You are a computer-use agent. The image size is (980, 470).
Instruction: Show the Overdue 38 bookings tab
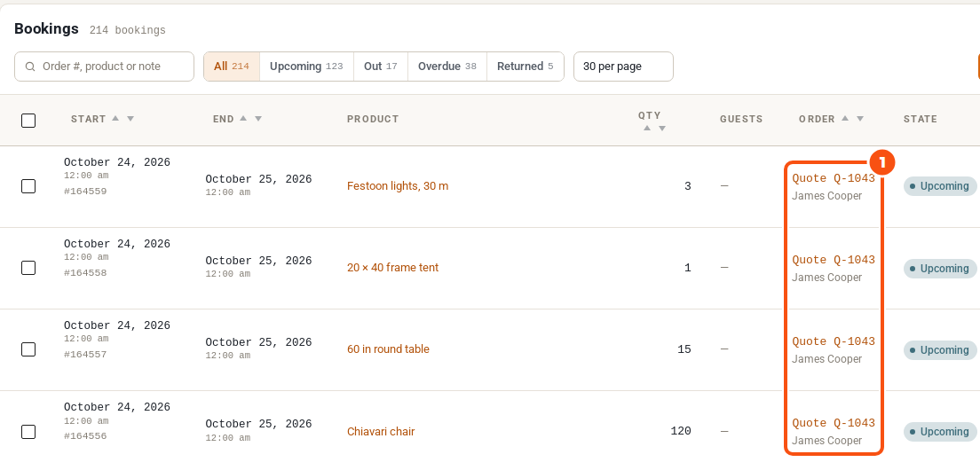(x=447, y=67)
